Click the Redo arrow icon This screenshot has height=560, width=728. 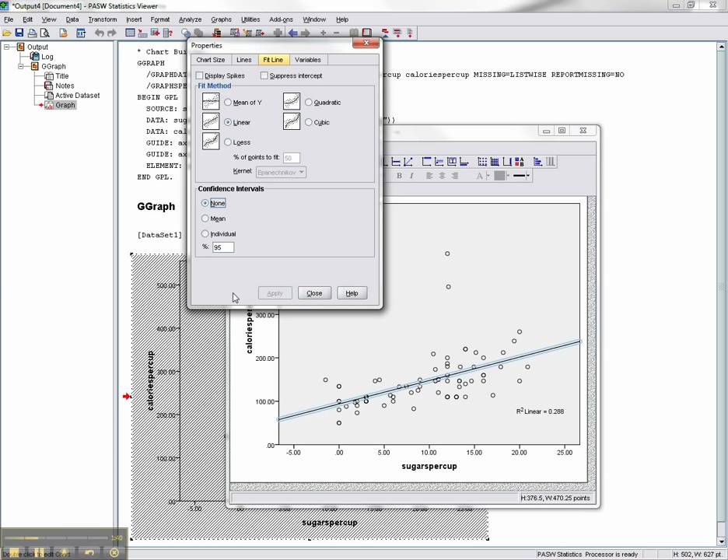point(112,33)
